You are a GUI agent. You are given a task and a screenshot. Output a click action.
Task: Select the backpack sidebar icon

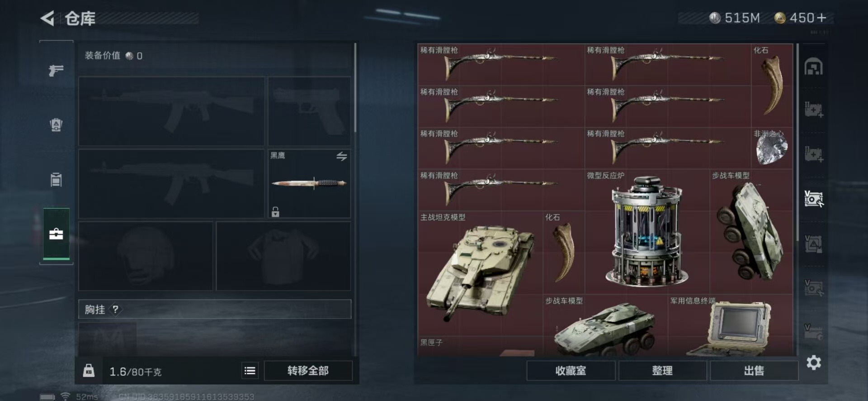click(x=56, y=124)
